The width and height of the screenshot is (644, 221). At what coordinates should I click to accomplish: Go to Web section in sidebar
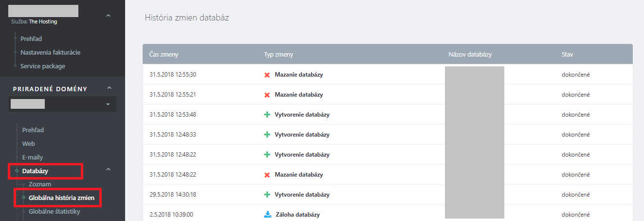coord(28,144)
